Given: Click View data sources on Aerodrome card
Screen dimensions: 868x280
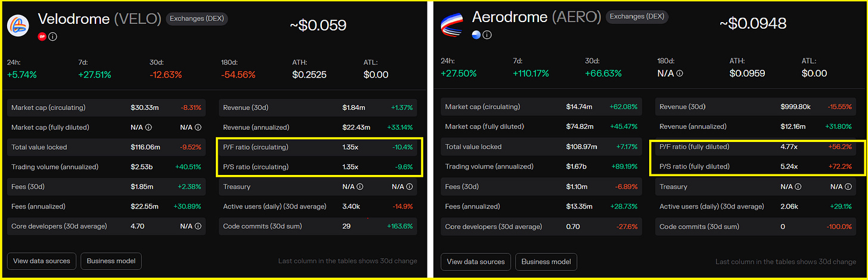Looking at the screenshot, I should coord(476,261).
